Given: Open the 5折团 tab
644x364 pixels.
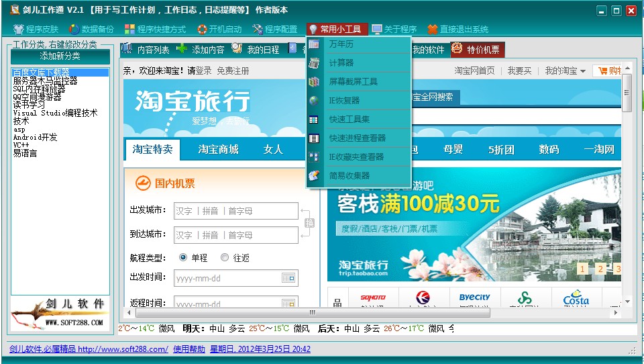Looking at the screenshot, I should pos(501,149).
